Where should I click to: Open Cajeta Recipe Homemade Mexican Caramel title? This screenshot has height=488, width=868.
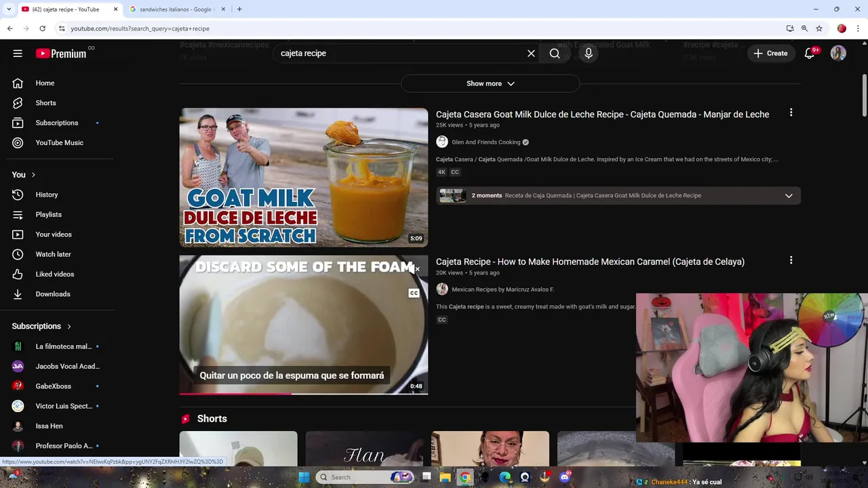tap(590, 262)
